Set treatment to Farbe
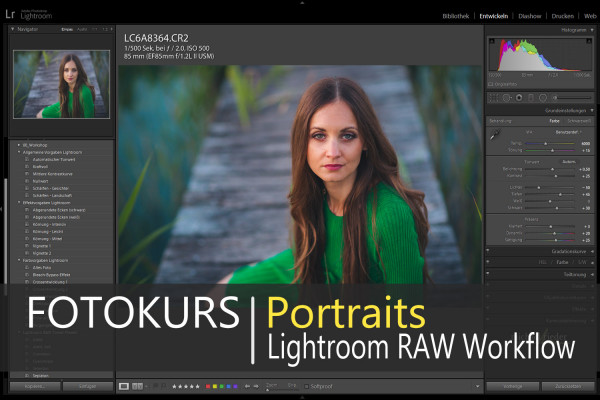This screenshot has height=400, width=600. 554,121
